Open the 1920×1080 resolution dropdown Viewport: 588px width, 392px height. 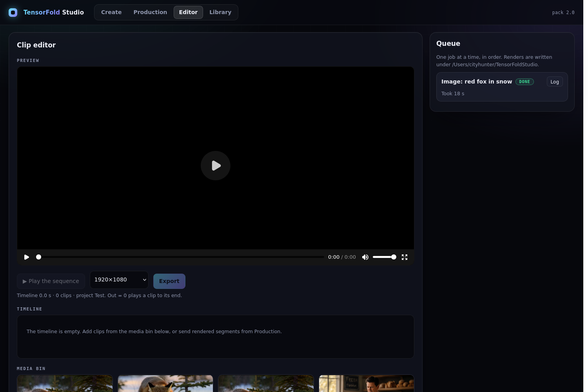tap(119, 280)
